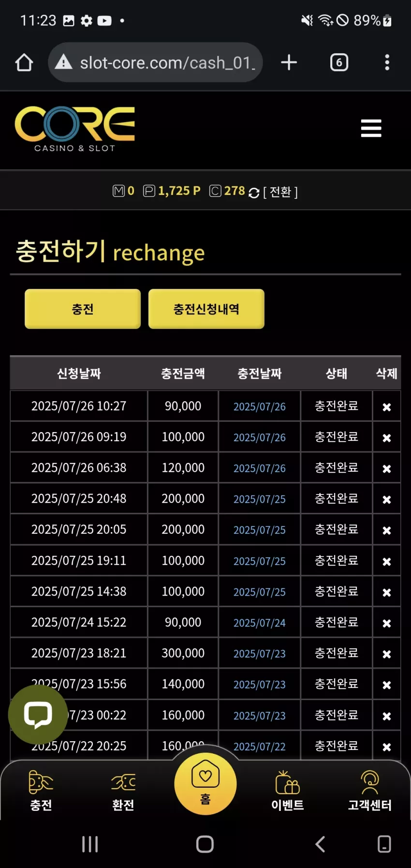Tap the 홈 heart home button
This screenshot has width=411, height=868.
tap(205, 783)
